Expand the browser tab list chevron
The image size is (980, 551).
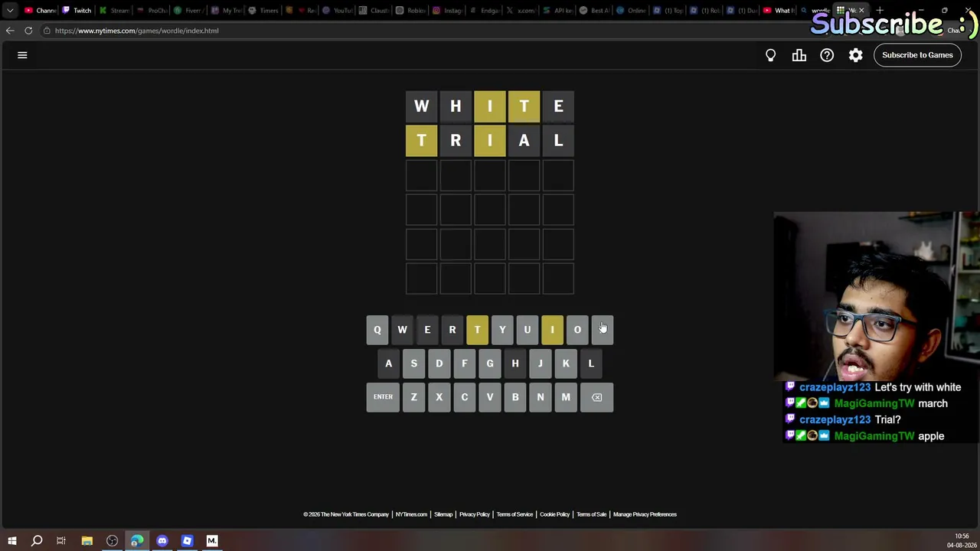tap(10, 11)
